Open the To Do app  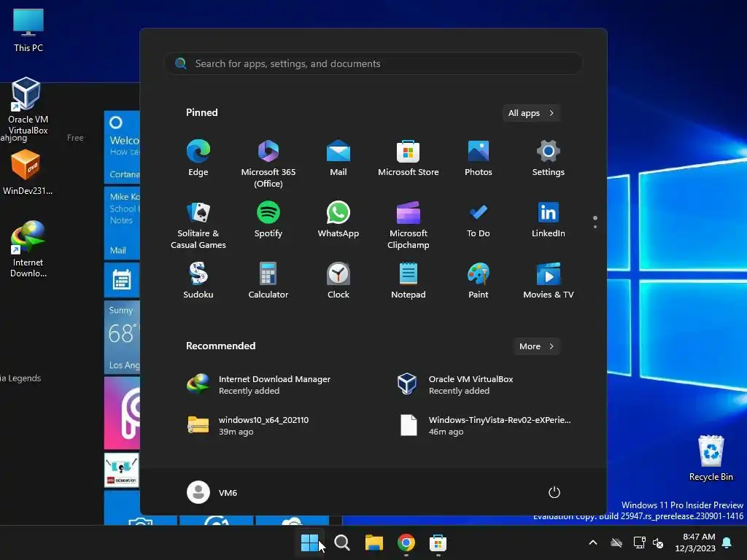(479, 219)
